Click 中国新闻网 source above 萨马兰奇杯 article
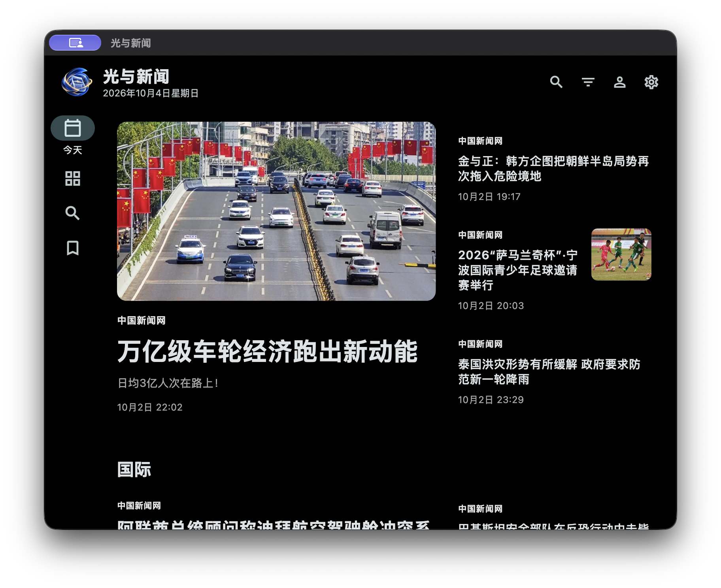 tap(480, 235)
